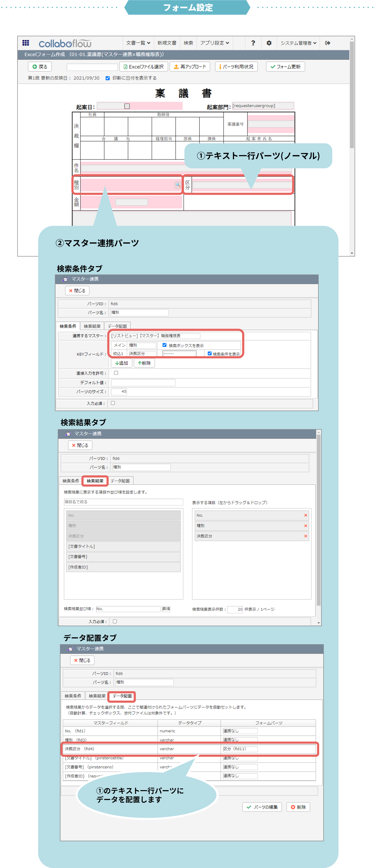
Task: Open 連携なし dropdown in No. (fid1) row
Action: pos(240,731)
